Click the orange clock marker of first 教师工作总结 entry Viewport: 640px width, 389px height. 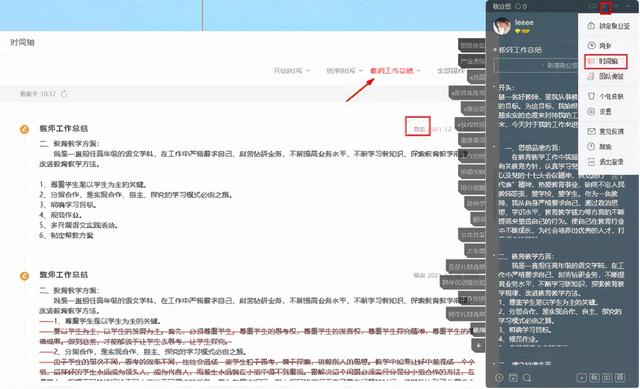24,129
